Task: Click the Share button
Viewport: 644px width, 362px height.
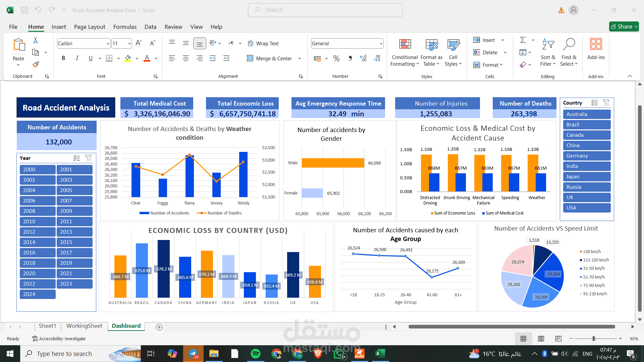Action: (624, 26)
